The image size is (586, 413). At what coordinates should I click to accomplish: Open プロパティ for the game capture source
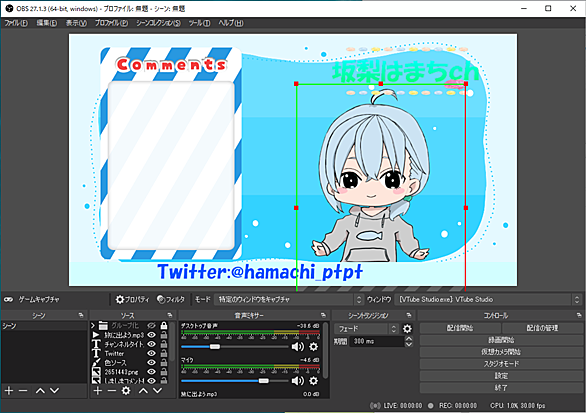132,299
